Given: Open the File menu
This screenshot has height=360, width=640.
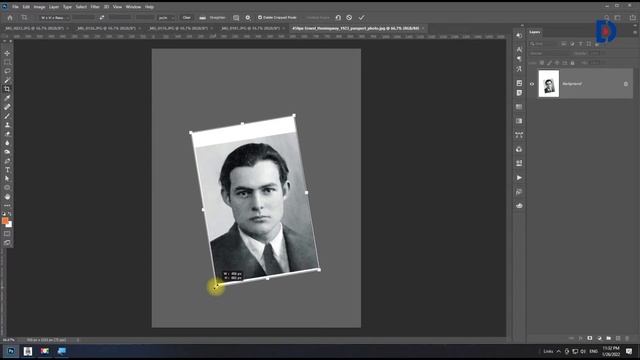Looking at the screenshot, I should [15, 7].
